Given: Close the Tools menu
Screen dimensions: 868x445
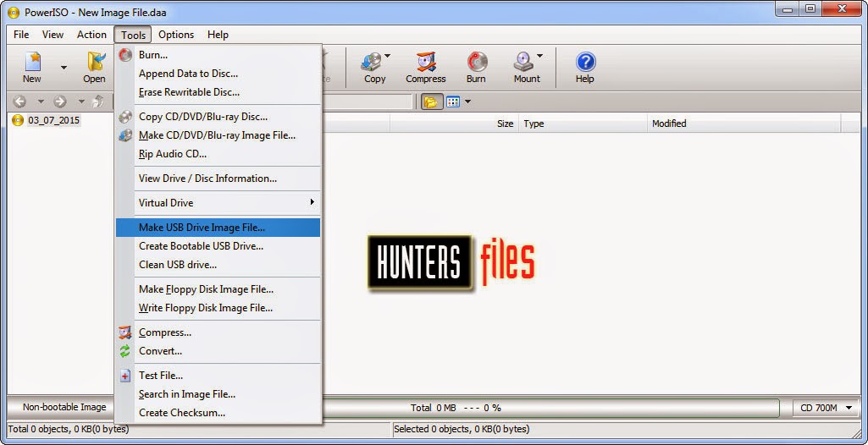Looking at the screenshot, I should click(134, 35).
